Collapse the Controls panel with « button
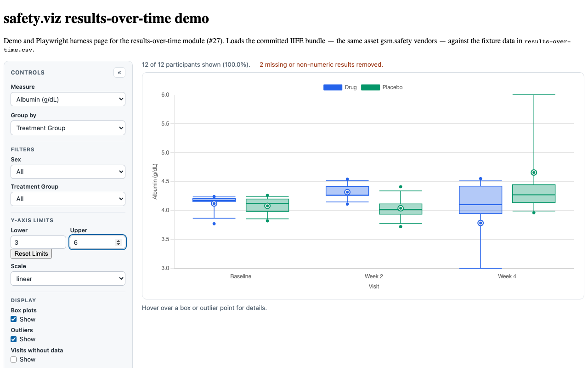 click(119, 72)
